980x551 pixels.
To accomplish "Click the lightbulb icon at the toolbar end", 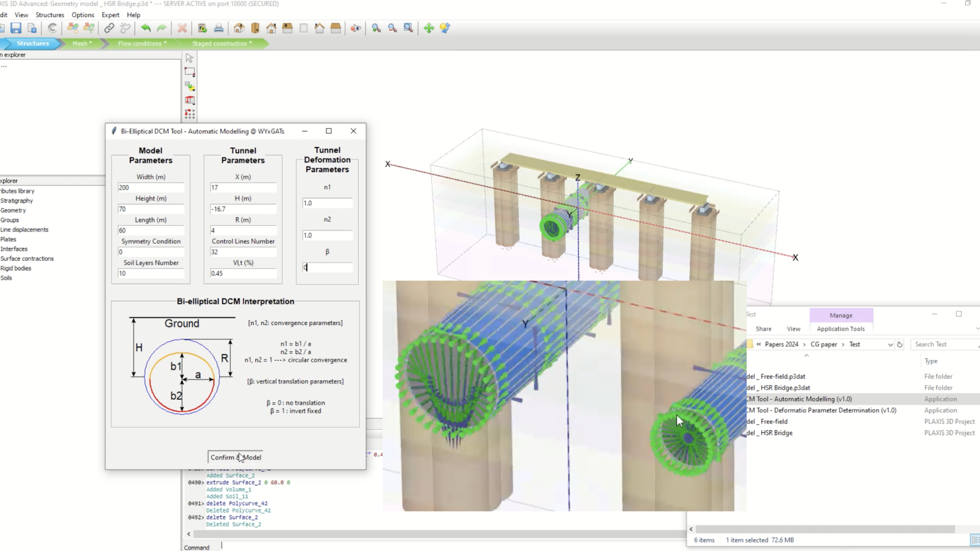I will pos(445,28).
